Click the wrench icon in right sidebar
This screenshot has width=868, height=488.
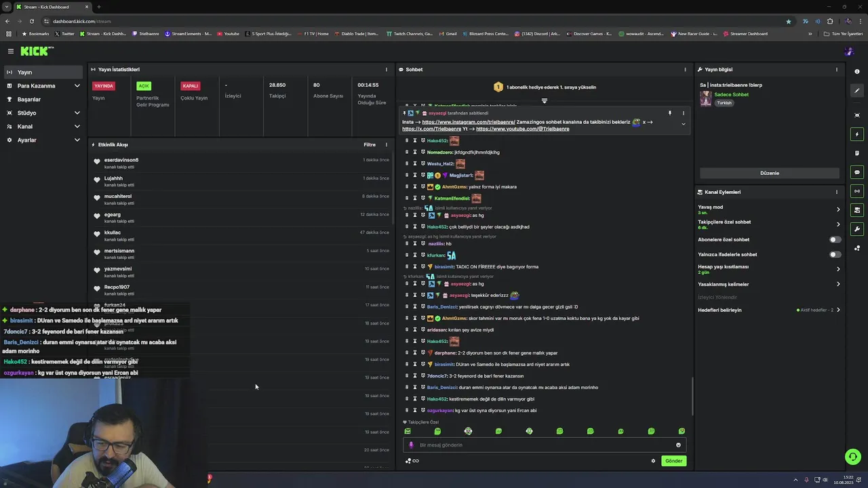click(857, 229)
